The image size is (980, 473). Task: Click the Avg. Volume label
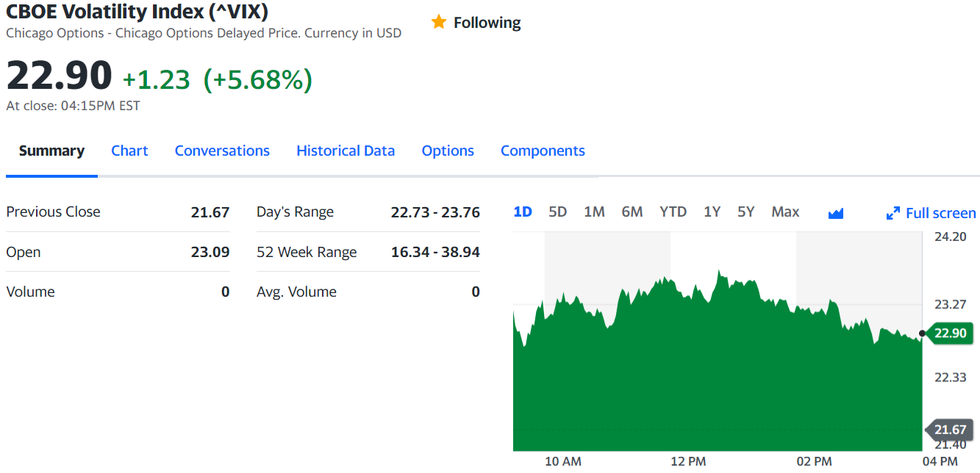click(296, 292)
